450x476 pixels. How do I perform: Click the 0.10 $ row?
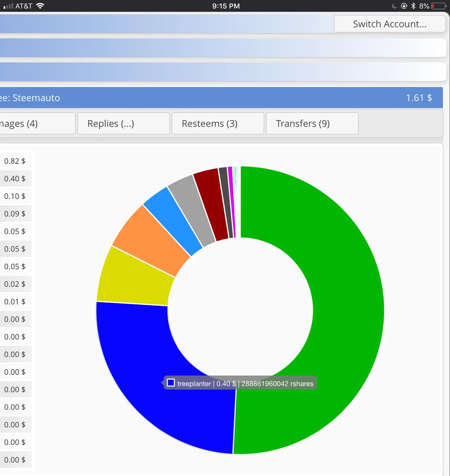(16, 196)
